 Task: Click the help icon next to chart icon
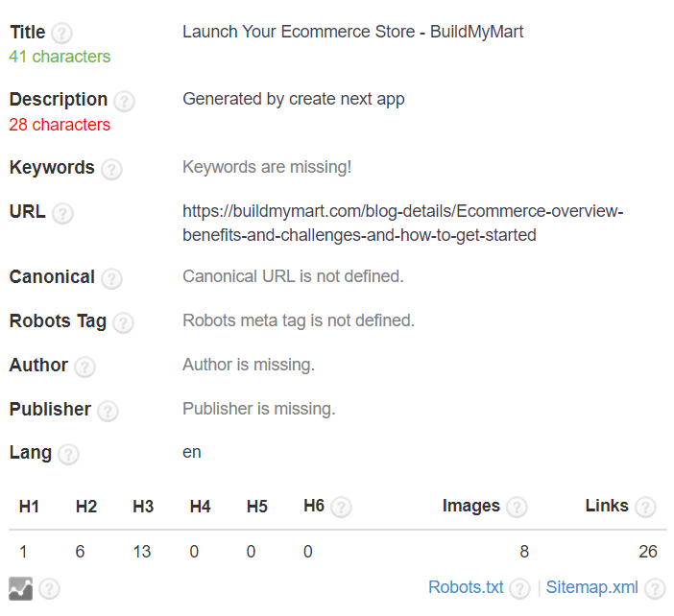pyautogui.click(x=49, y=589)
